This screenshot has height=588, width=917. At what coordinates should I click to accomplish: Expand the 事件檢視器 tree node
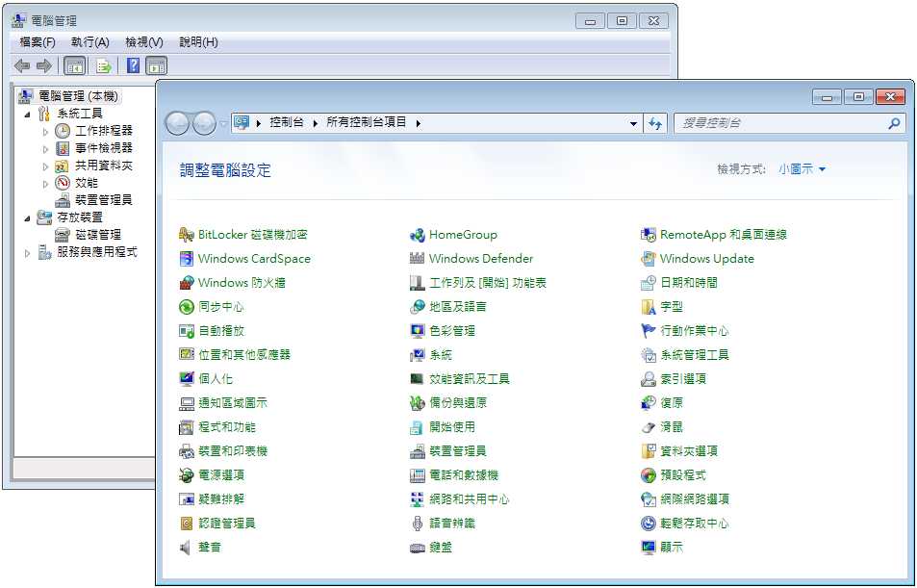(45, 149)
